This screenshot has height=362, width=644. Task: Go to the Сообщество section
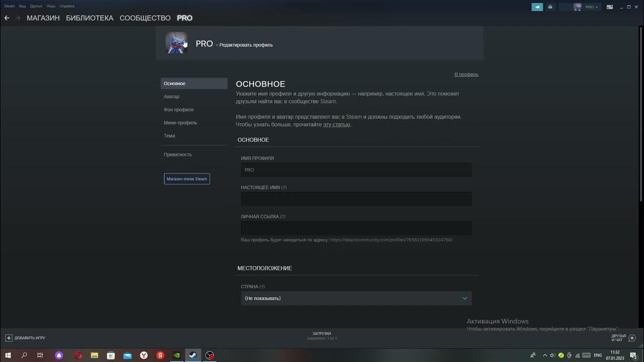pyautogui.click(x=145, y=18)
